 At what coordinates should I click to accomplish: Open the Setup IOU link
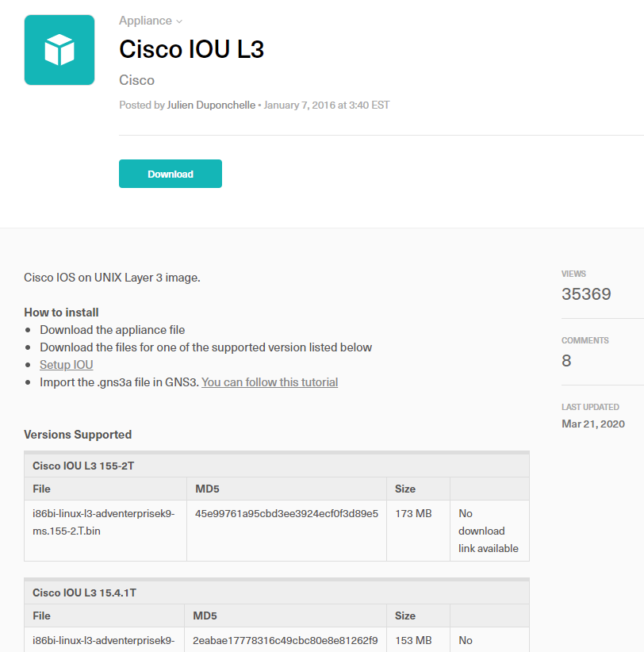click(67, 365)
